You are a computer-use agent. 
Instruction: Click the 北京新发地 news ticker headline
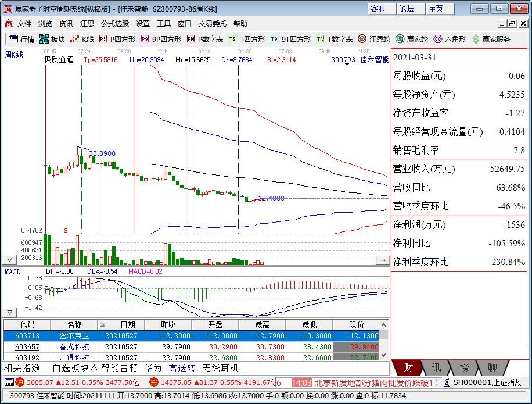[x=373, y=382]
